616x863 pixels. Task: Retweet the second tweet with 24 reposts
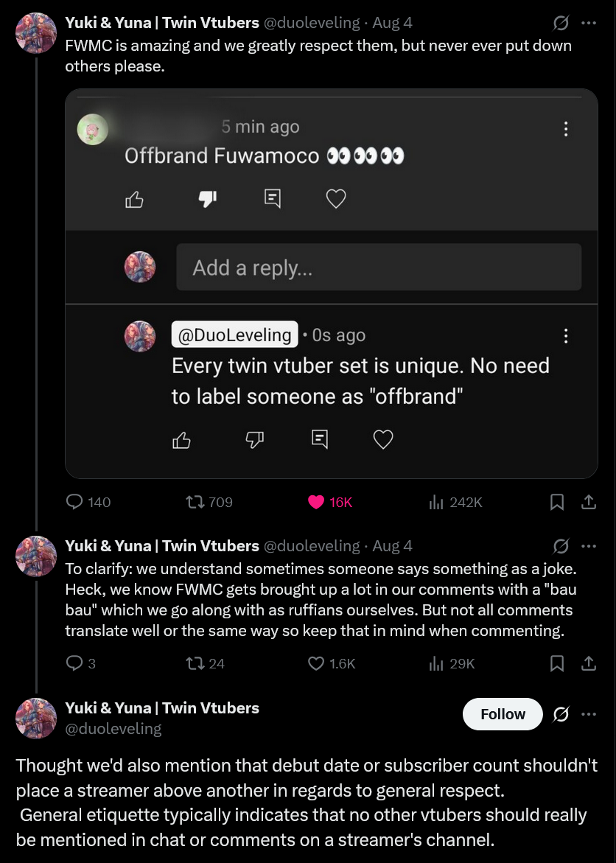pyautogui.click(x=195, y=663)
